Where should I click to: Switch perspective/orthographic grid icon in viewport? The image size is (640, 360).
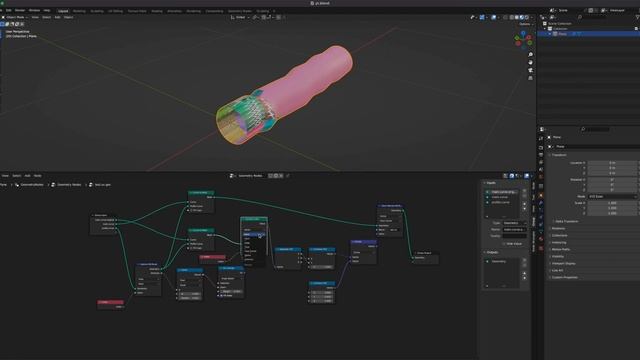pyautogui.click(x=530, y=78)
